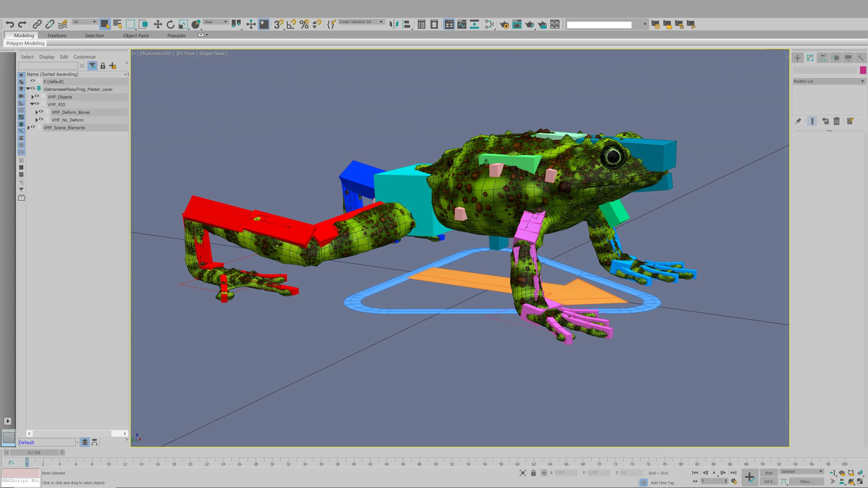Viewport: 868px width, 488px height.
Task: Toggle the selection lock icon in status bar
Action: [533, 473]
